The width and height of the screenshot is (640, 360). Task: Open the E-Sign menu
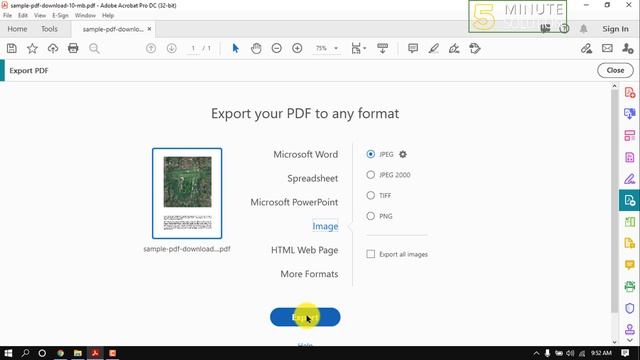60,16
